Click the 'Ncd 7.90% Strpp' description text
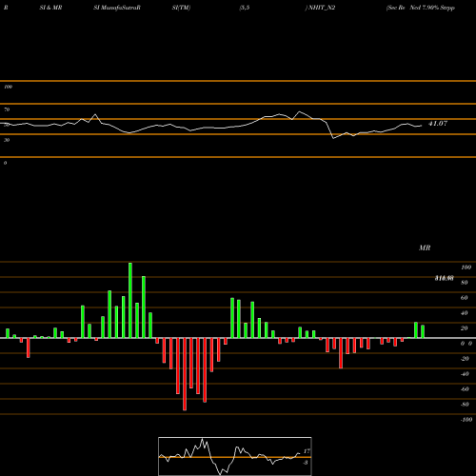The height and width of the screenshot is (476, 476). 432,8
